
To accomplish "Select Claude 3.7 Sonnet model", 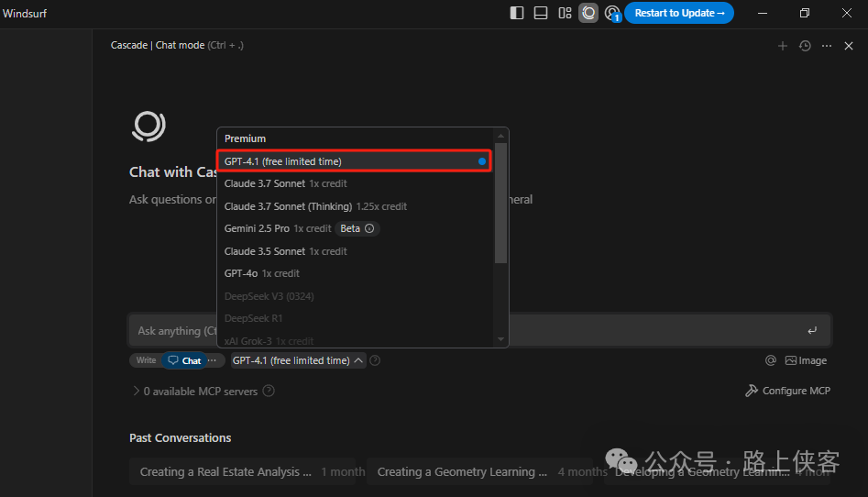I will [355, 183].
